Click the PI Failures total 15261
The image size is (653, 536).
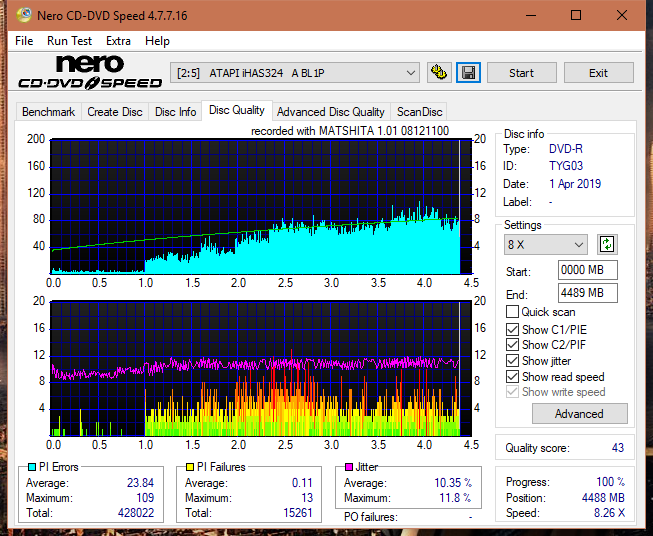(298, 513)
